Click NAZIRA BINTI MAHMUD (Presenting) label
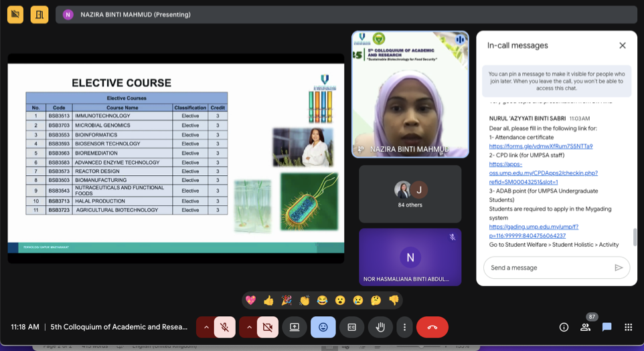Viewport: 644px width, 351px height. pos(135,15)
